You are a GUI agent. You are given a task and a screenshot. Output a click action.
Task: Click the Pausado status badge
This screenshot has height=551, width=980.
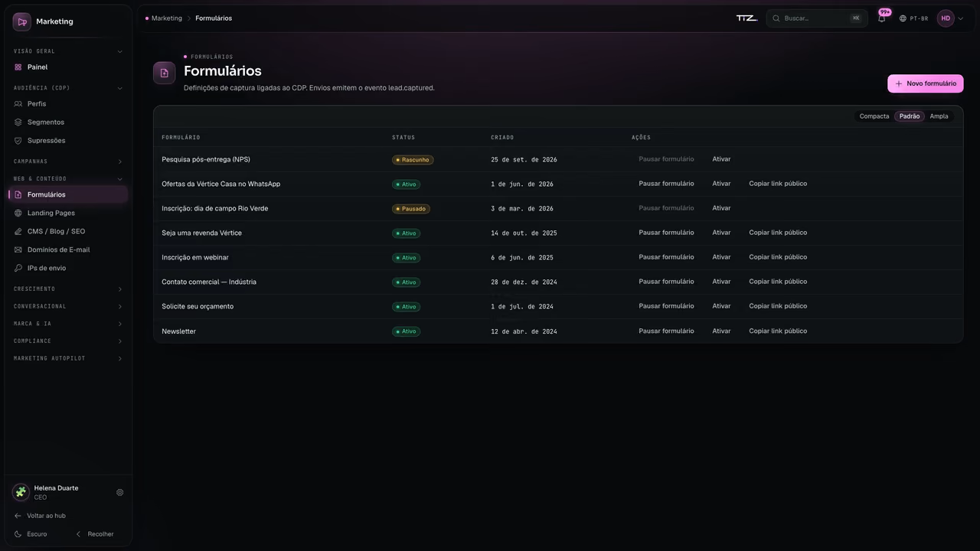tap(411, 209)
